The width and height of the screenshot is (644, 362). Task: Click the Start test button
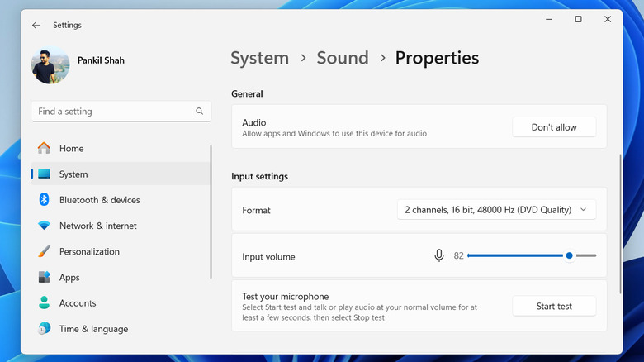click(x=554, y=307)
